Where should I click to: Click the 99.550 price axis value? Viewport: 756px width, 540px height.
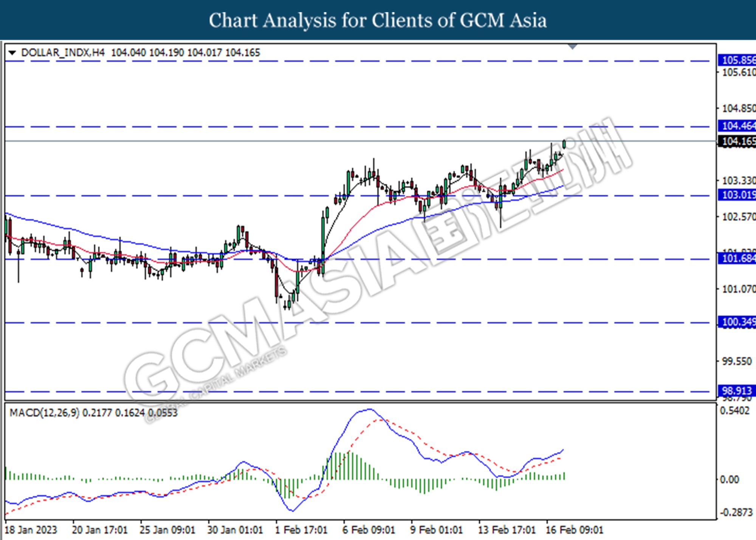click(x=737, y=362)
